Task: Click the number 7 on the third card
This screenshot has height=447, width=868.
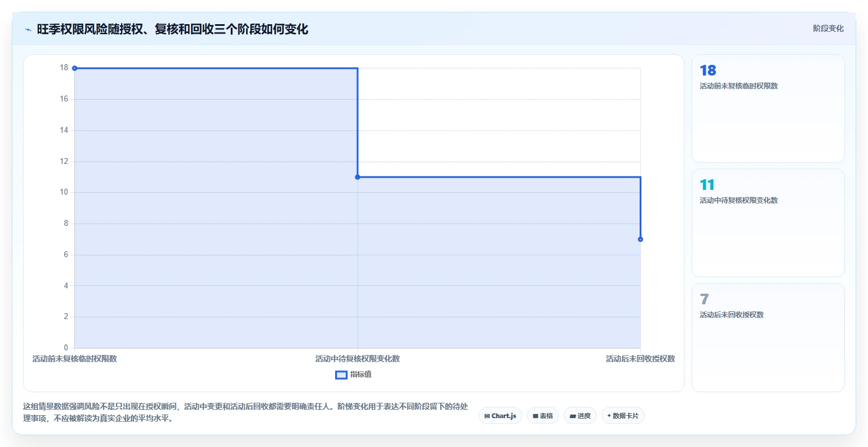Action: (704, 300)
